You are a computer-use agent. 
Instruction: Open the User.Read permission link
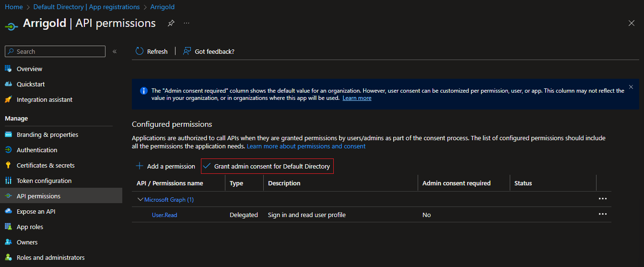pos(164,215)
